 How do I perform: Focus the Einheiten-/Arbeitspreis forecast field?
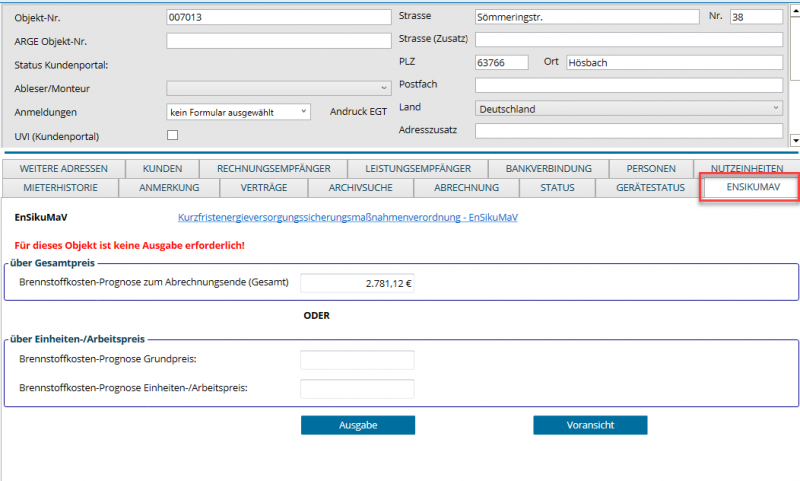pyautogui.click(x=357, y=389)
